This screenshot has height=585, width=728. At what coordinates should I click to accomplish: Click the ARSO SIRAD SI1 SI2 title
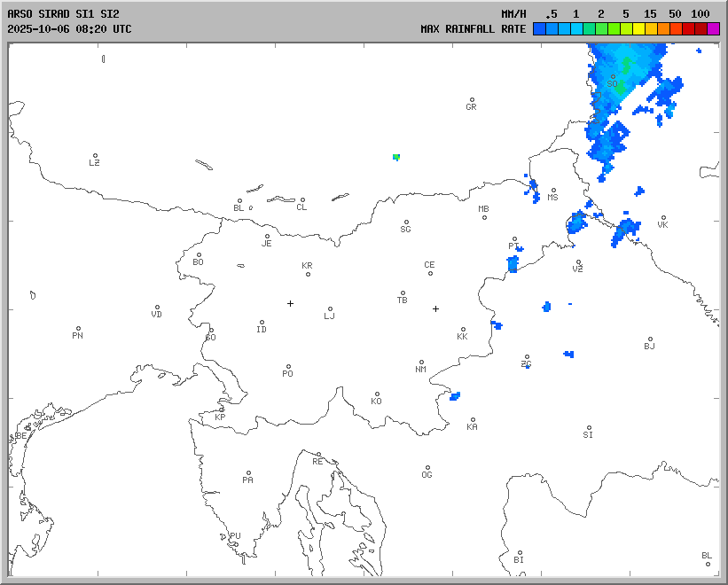click(x=63, y=14)
